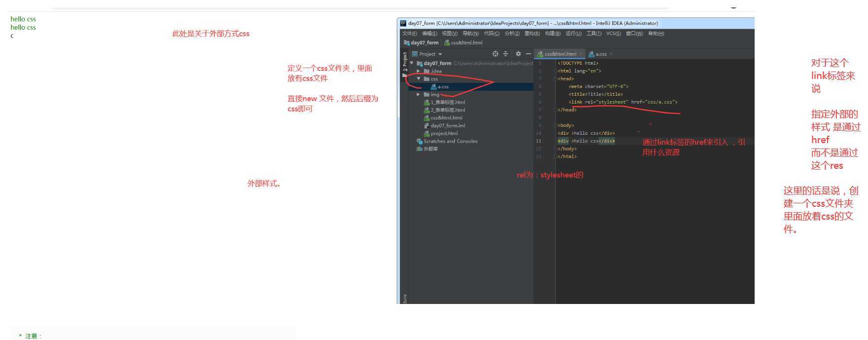Expand the img folder arrow

click(x=418, y=94)
